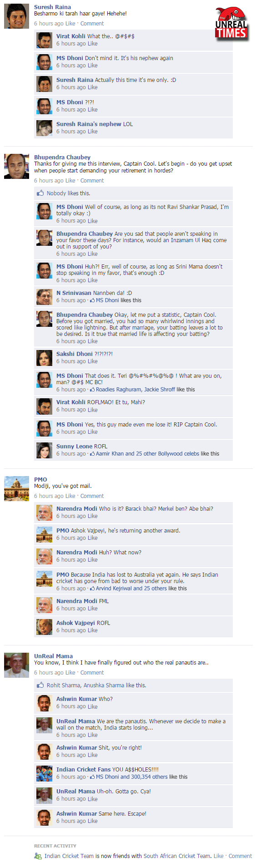Click Indian Cricket Fans comment avatar
The image size is (256, 868).
click(45, 773)
